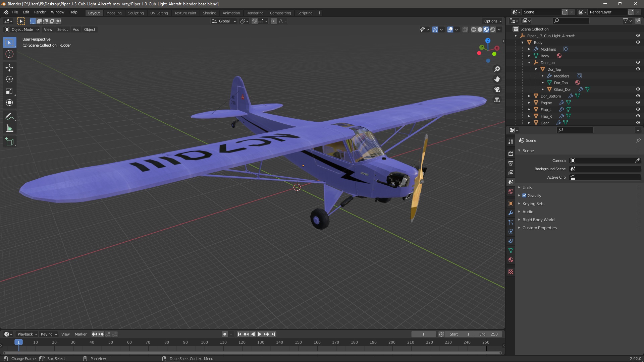Open the Global transform orientation dropdown

click(x=224, y=21)
